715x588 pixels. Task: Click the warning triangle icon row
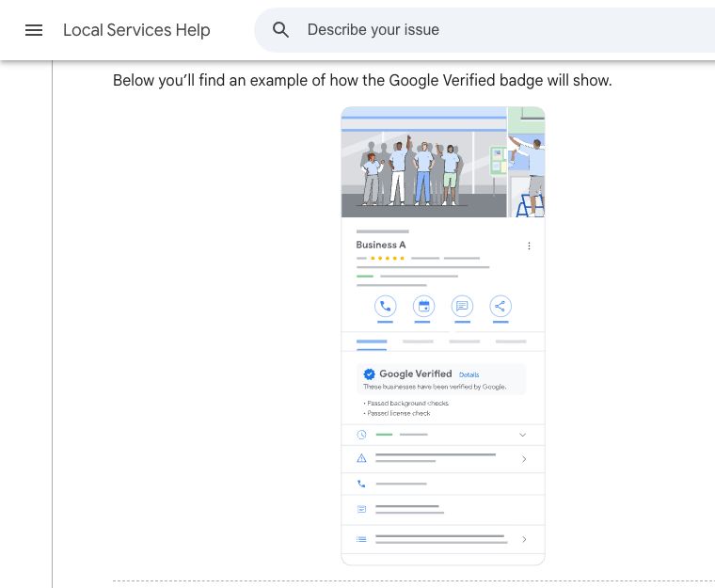[443, 459]
